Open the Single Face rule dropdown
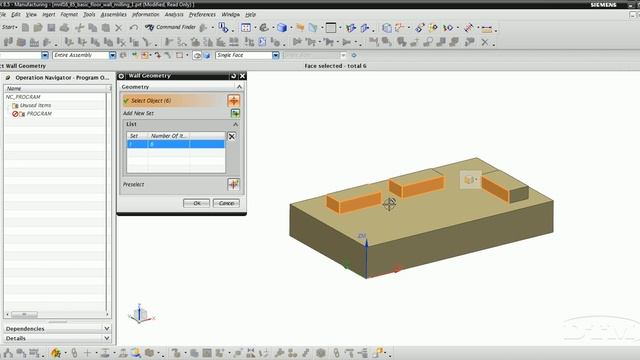This screenshot has width=640, height=360. [276, 55]
